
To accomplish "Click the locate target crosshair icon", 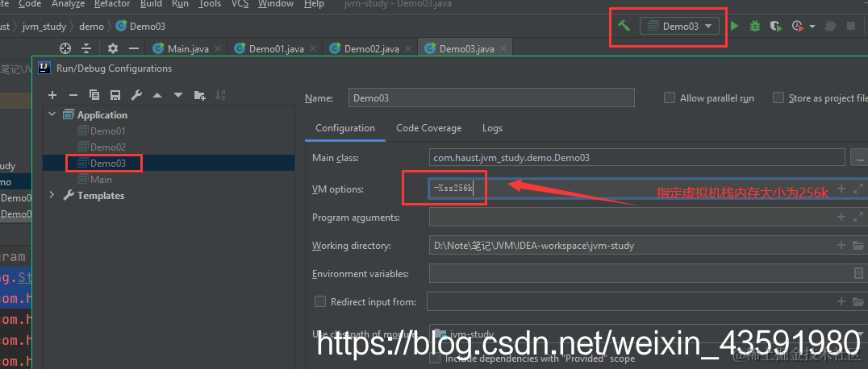I will pyautogui.click(x=65, y=48).
